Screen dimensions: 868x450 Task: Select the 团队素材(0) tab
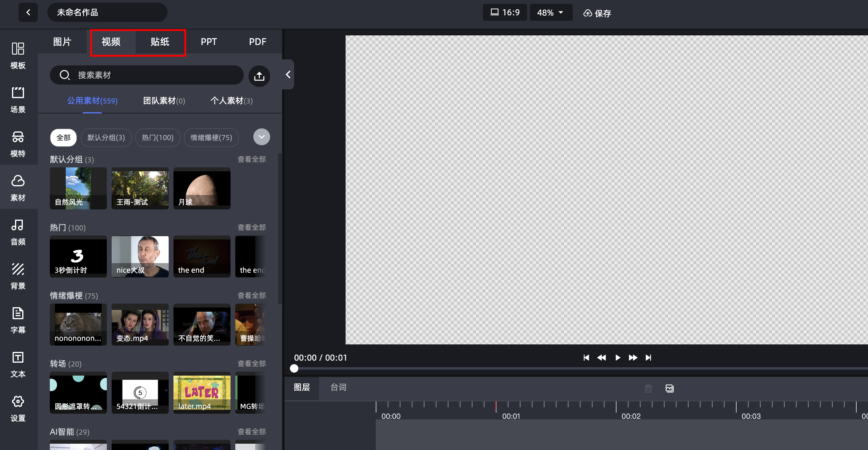pos(164,101)
